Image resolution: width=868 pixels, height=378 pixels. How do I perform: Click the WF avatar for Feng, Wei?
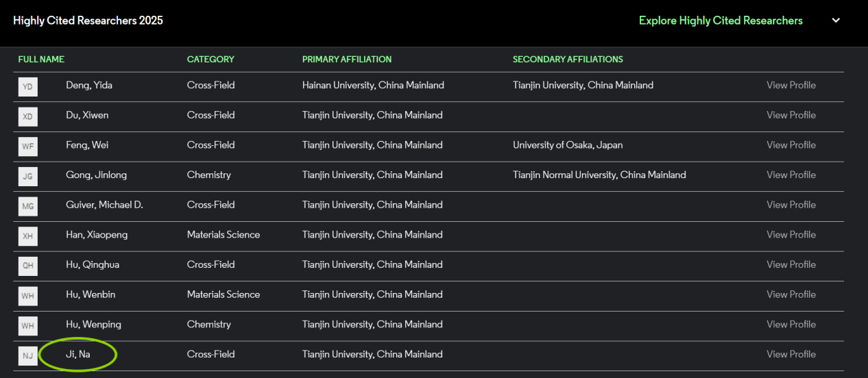pyautogui.click(x=27, y=146)
